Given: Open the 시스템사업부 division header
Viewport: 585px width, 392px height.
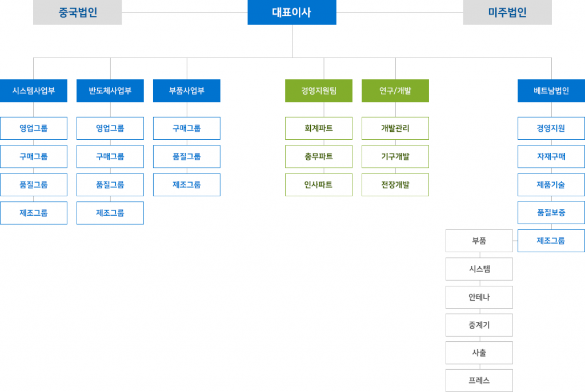Looking at the screenshot, I should [x=34, y=91].
